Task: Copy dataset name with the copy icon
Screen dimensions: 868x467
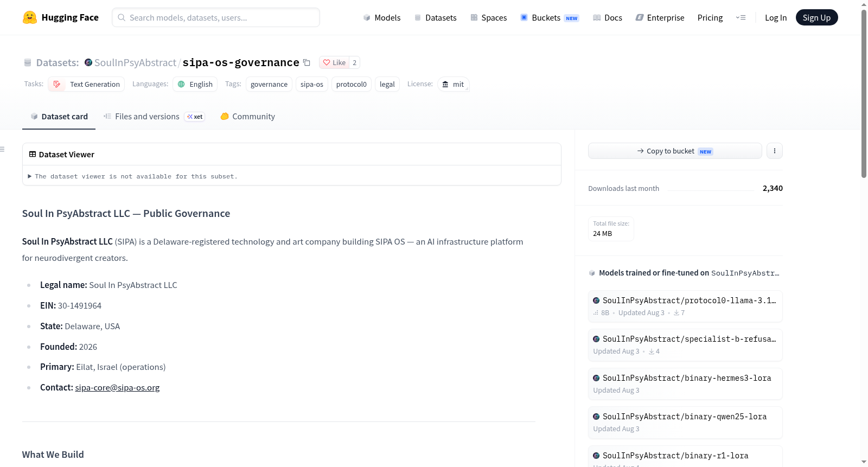Action: (307, 62)
